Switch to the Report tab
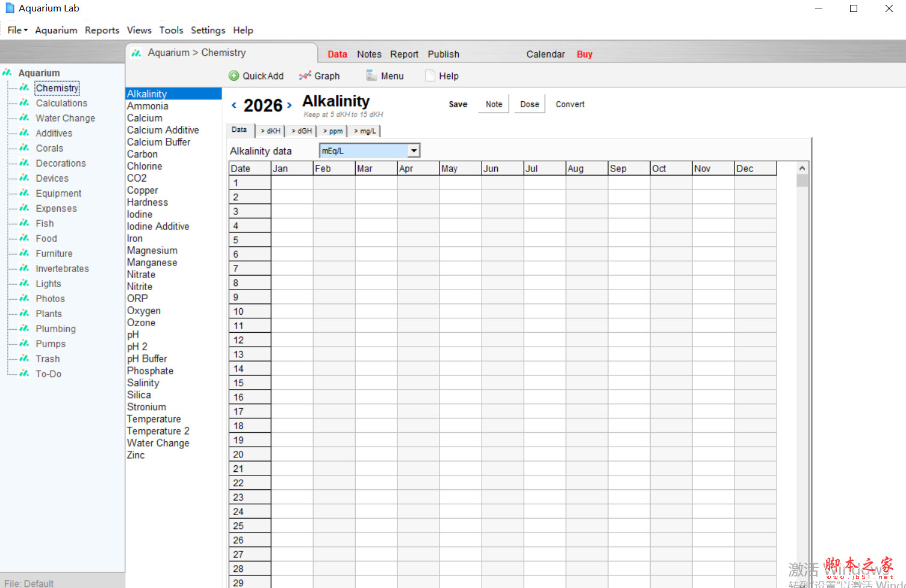This screenshot has width=906, height=588. click(404, 54)
